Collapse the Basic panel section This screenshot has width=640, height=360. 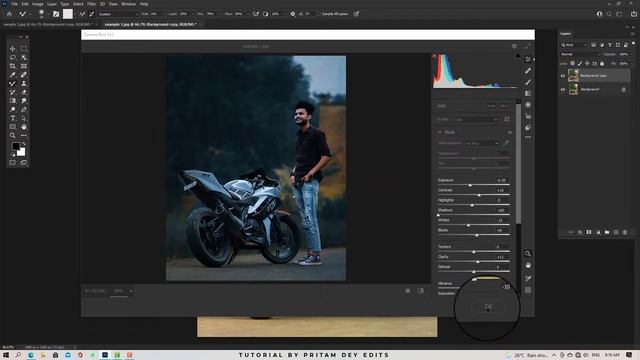[x=440, y=132]
